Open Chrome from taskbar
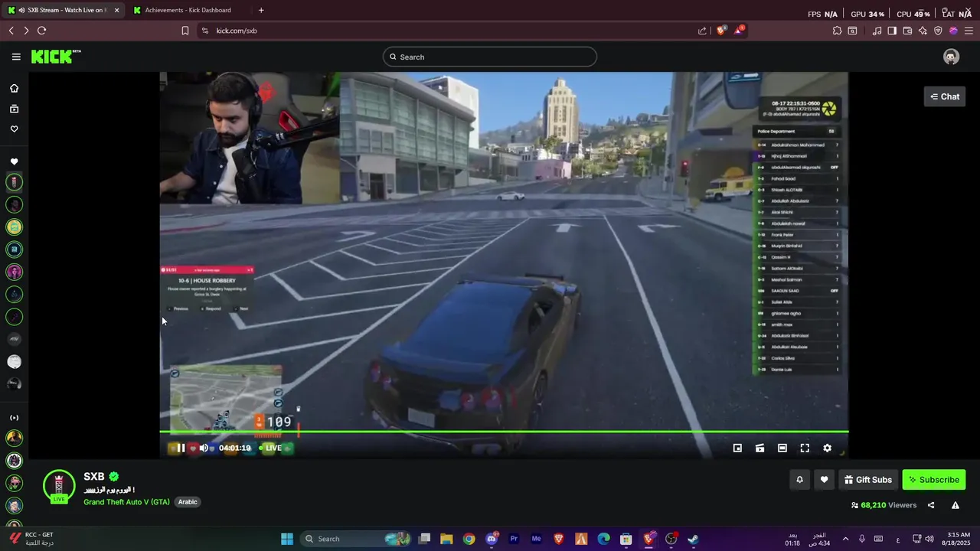 pos(469,539)
